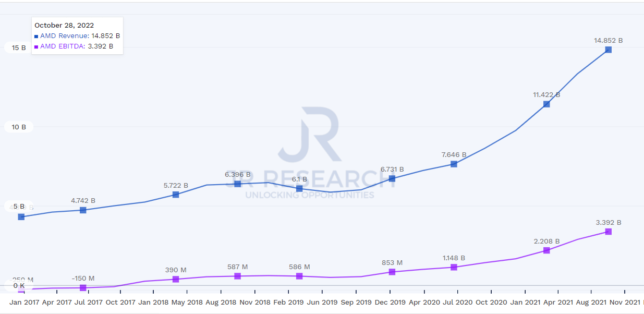The height and width of the screenshot is (314, 644).
Task: Select the purple EBITDA marker for 586 M
Action: [299, 276]
